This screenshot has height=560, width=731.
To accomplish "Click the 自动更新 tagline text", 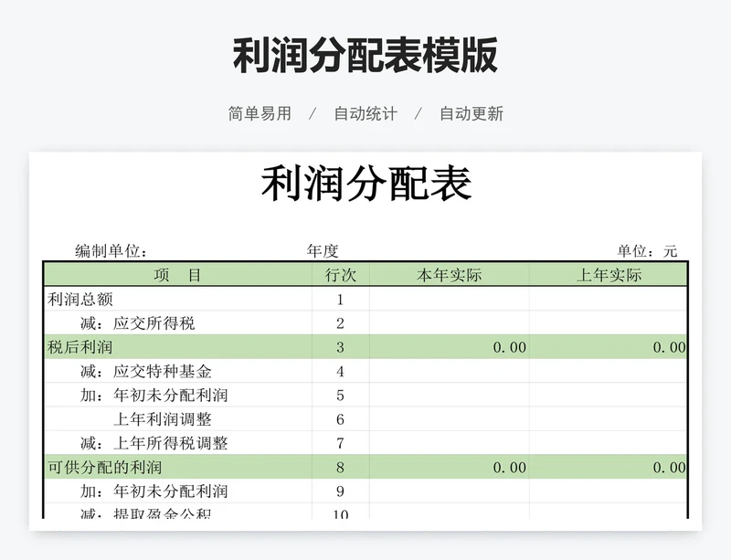I will click(471, 114).
